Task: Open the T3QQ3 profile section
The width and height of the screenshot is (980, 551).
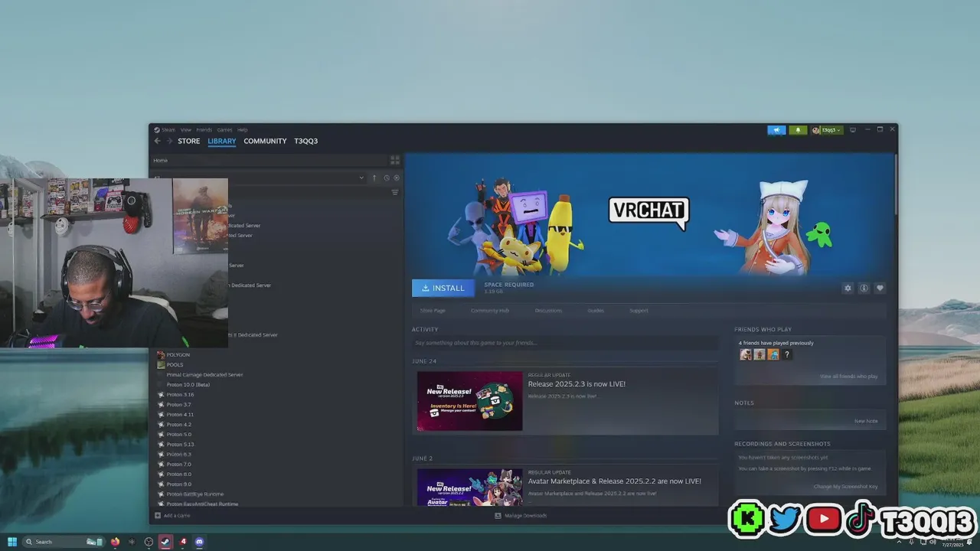Action: (x=305, y=141)
